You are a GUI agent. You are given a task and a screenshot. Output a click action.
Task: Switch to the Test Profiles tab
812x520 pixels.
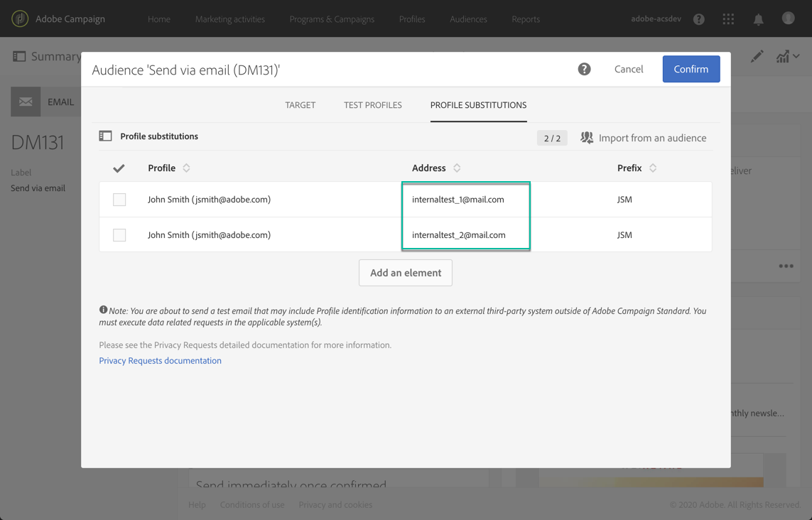pos(373,105)
